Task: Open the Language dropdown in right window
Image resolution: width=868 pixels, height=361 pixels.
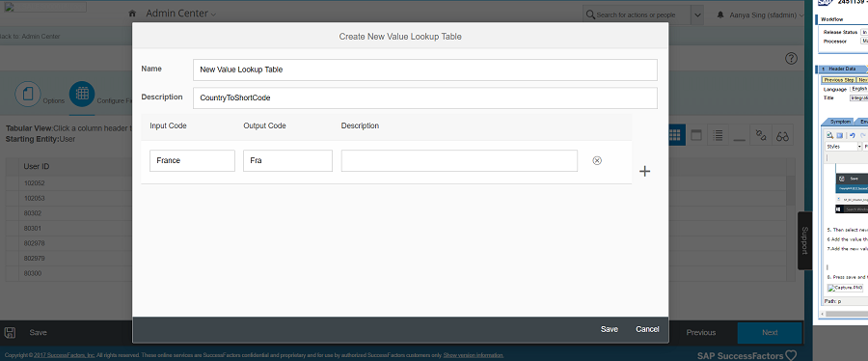Action: tap(859, 89)
